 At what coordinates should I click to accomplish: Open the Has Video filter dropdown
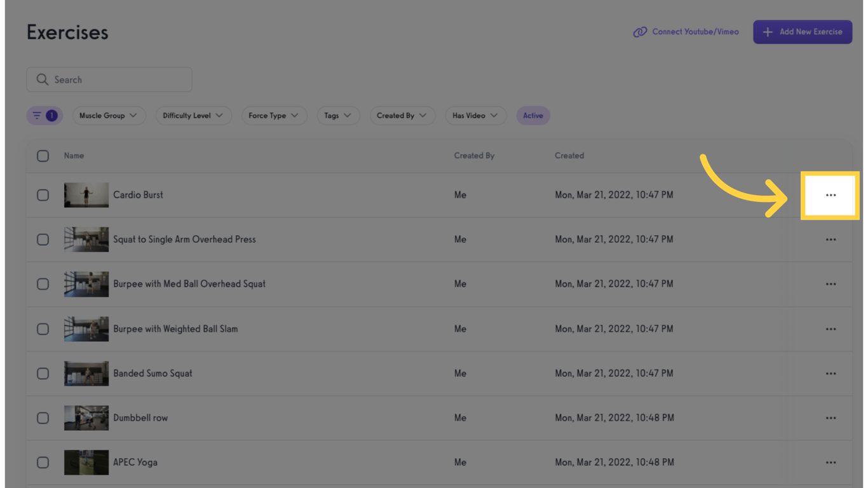click(x=475, y=116)
